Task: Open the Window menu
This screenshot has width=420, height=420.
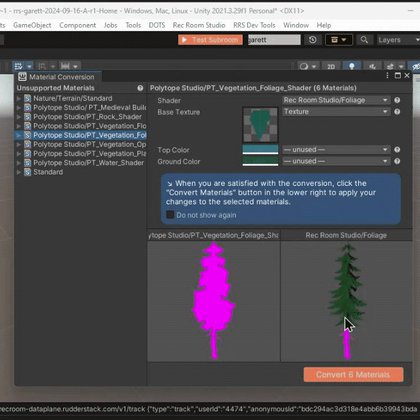Action: (x=296, y=25)
